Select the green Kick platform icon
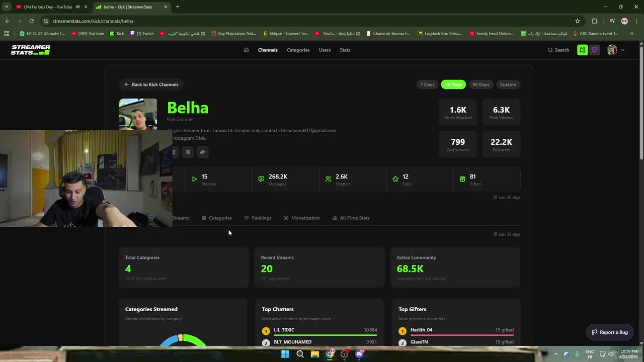 [583, 50]
